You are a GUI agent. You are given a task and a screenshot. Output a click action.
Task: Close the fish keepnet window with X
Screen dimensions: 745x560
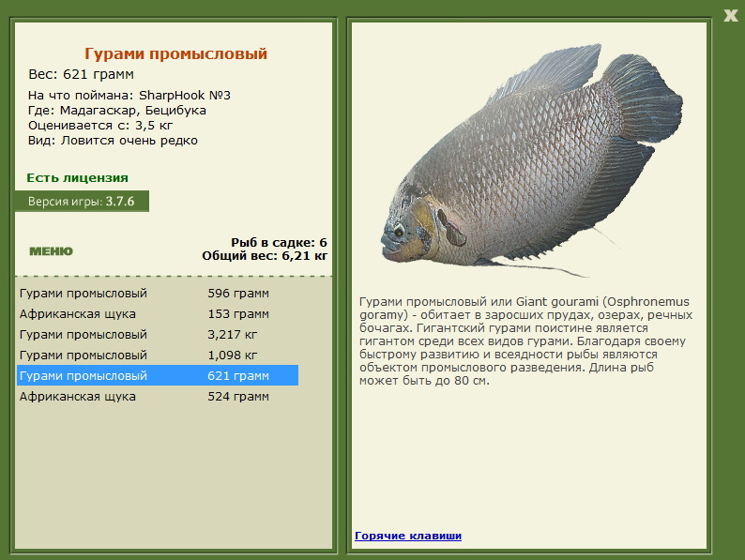click(730, 15)
